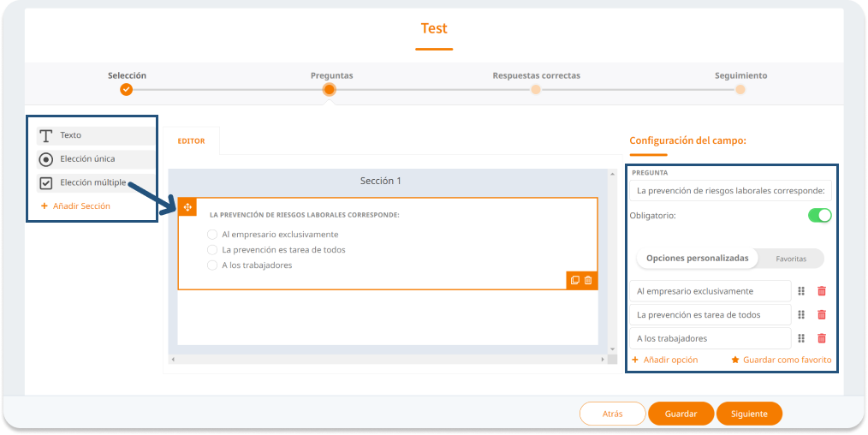
Task: Delete the 'La prevención es tarea de todos' option
Action: coord(822,315)
